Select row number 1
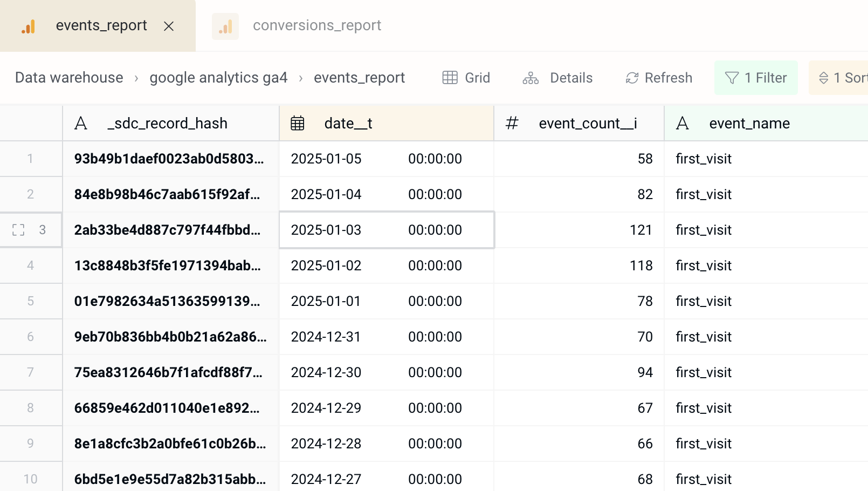Viewport: 868px width, 491px height. 30,159
